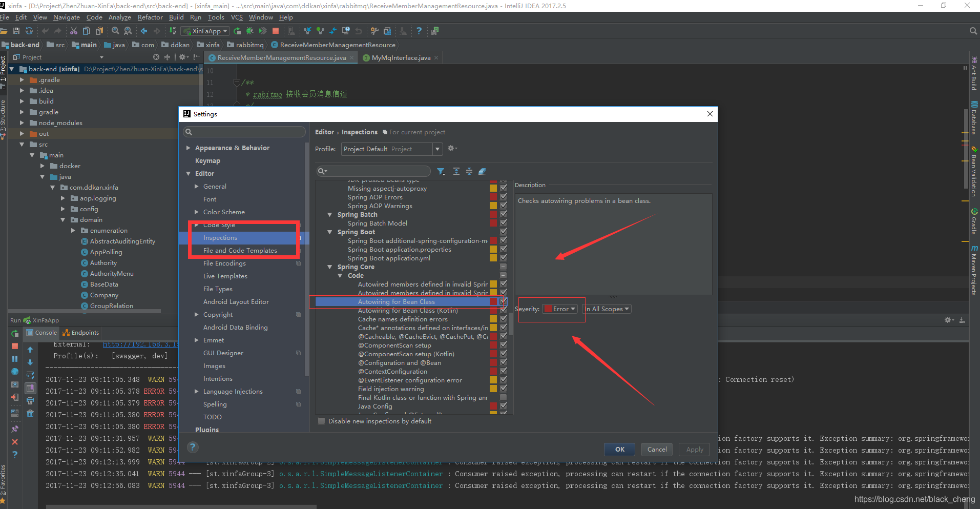This screenshot has height=509, width=980.
Task: Collapse the Editor section in Settings tree
Action: pos(189,174)
